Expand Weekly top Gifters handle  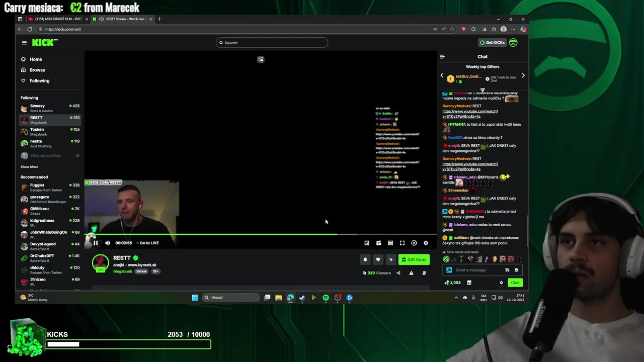click(482, 90)
